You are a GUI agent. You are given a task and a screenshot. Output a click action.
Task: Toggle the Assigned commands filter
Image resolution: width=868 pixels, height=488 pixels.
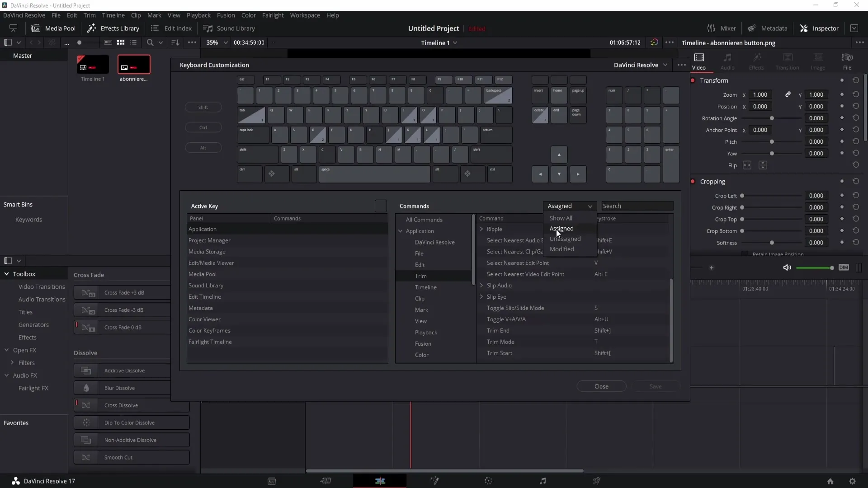(561, 228)
